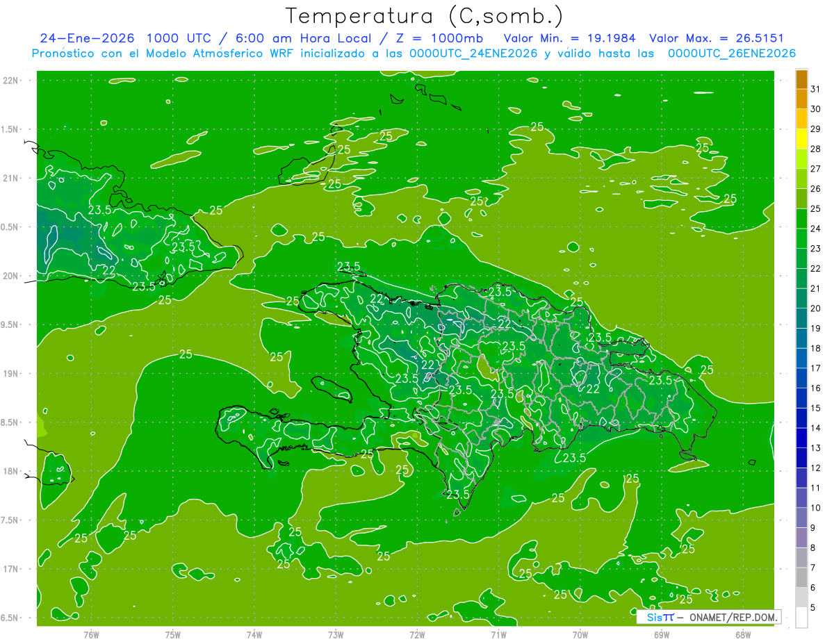Image resolution: width=834 pixels, height=644 pixels.
Task: Click the '74W' longitude axis label
Action: (254, 635)
